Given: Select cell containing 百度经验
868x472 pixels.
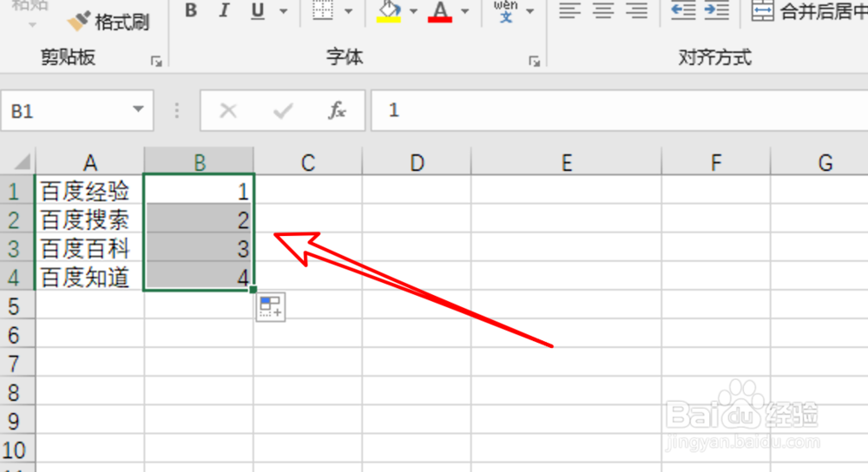Looking at the screenshot, I should pos(89,191).
